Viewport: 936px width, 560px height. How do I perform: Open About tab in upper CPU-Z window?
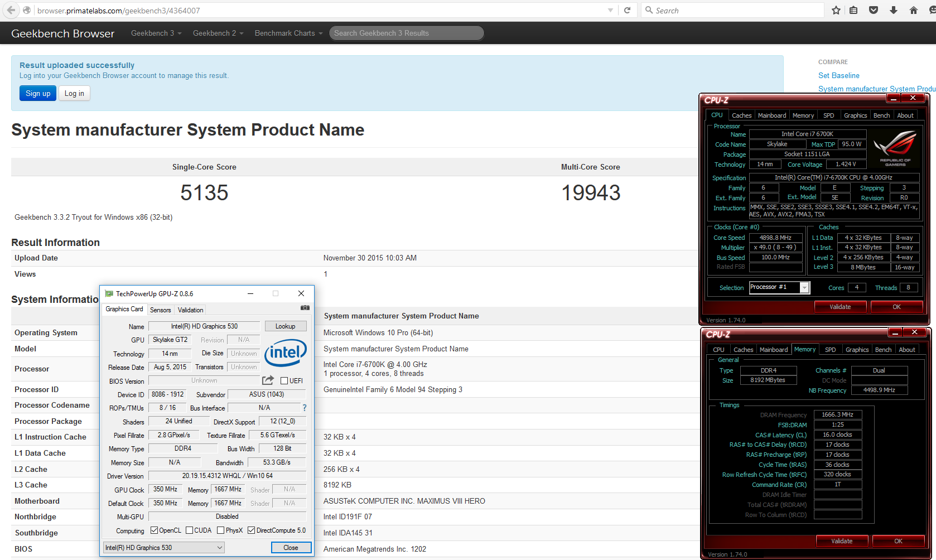(906, 115)
